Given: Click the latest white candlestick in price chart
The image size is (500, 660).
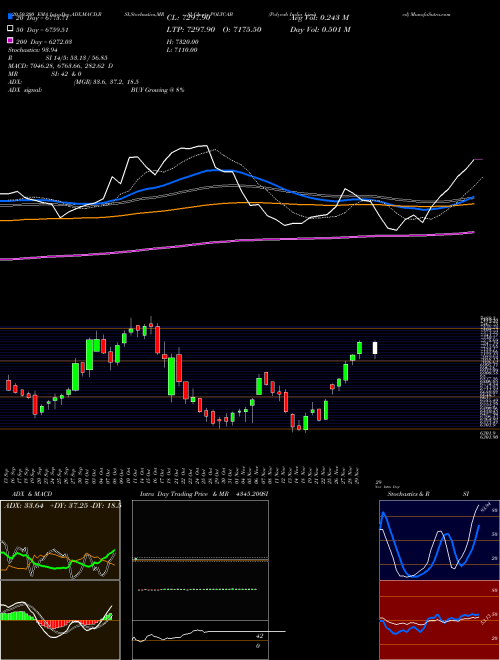Looking at the screenshot, I should pos(375,348).
